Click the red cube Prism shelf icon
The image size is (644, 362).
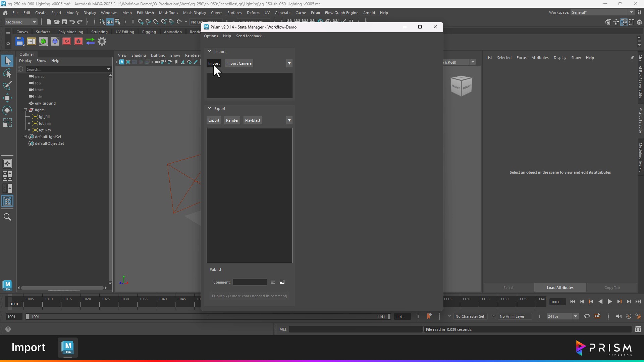pyautogui.click(x=78, y=42)
